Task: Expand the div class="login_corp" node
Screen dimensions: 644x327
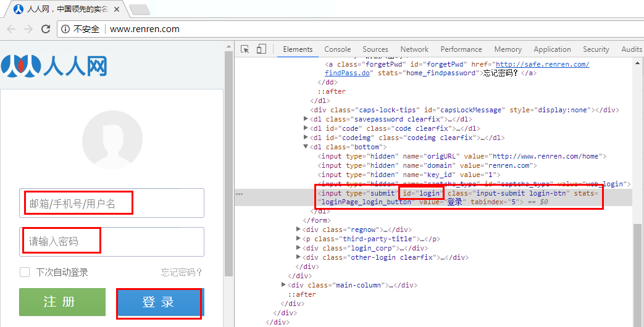Action: (x=299, y=248)
